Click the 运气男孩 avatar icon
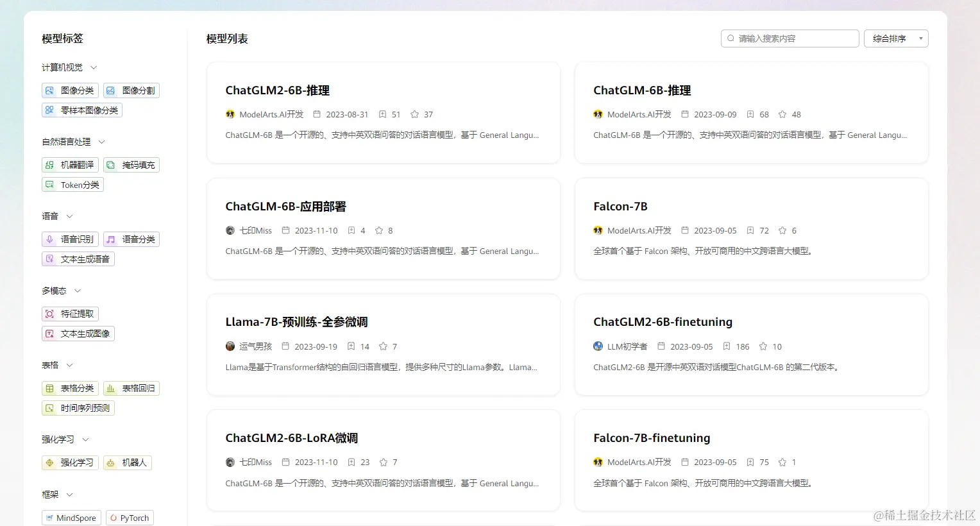 click(x=230, y=346)
